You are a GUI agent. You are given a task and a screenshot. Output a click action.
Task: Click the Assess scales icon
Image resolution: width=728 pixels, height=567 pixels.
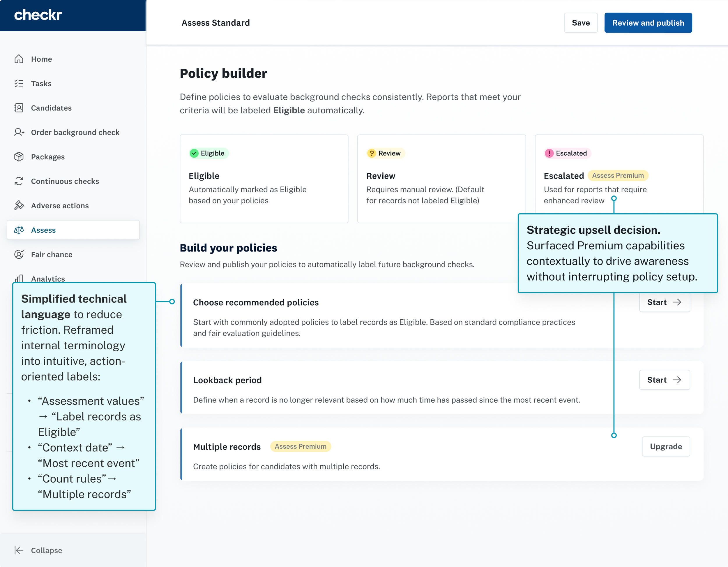19,230
